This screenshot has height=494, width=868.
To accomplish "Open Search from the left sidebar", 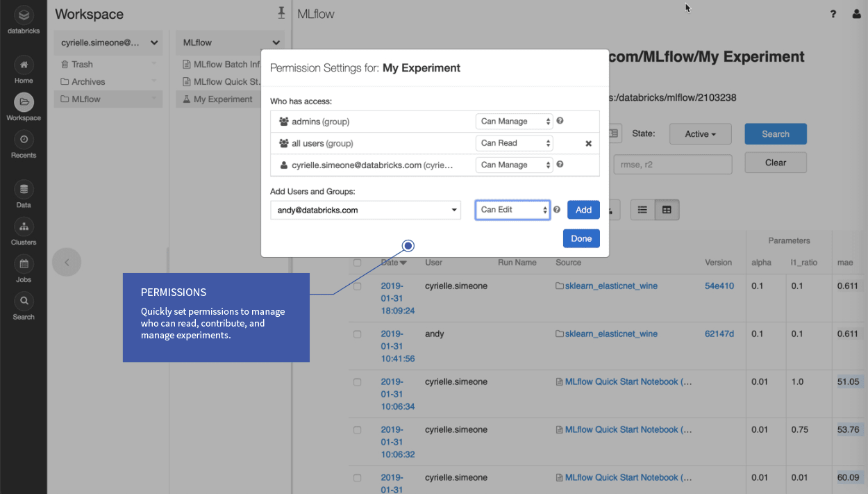I will [24, 302].
